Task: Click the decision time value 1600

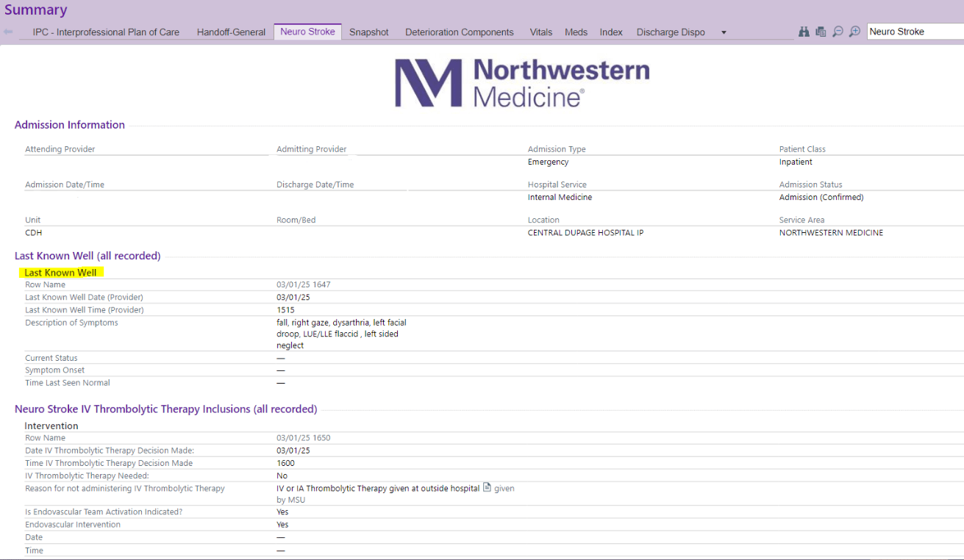Action: [x=285, y=463]
